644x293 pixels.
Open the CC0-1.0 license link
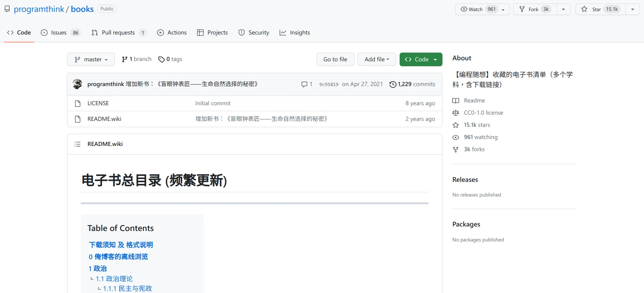pyautogui.click(x=483, y=113)
